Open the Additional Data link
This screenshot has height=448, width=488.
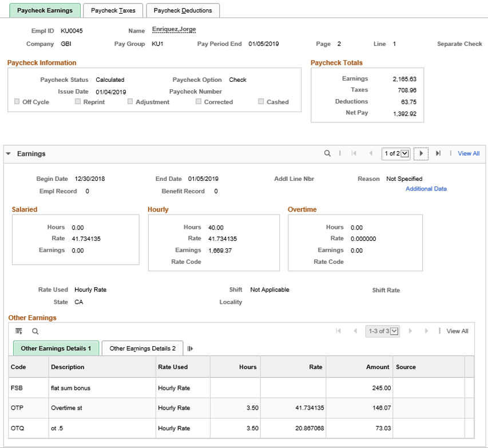[x=426, y=188]
